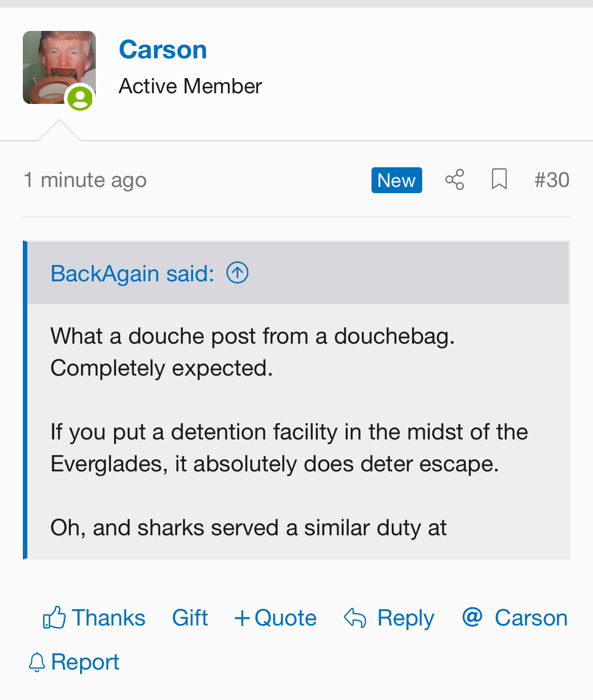Mention the user with @ Carson
Image resolution: width=593 pixels, height=700 pixels.
coord(515,618)
